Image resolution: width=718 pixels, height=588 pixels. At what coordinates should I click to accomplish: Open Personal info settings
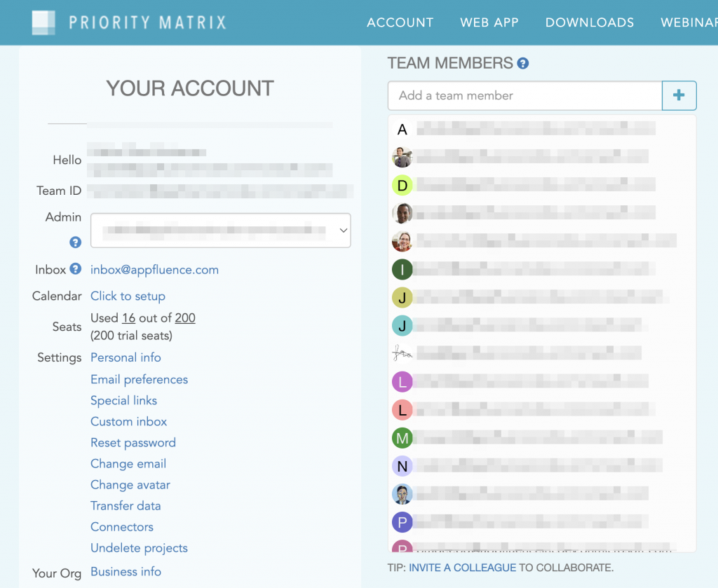(x=126, y=357)
